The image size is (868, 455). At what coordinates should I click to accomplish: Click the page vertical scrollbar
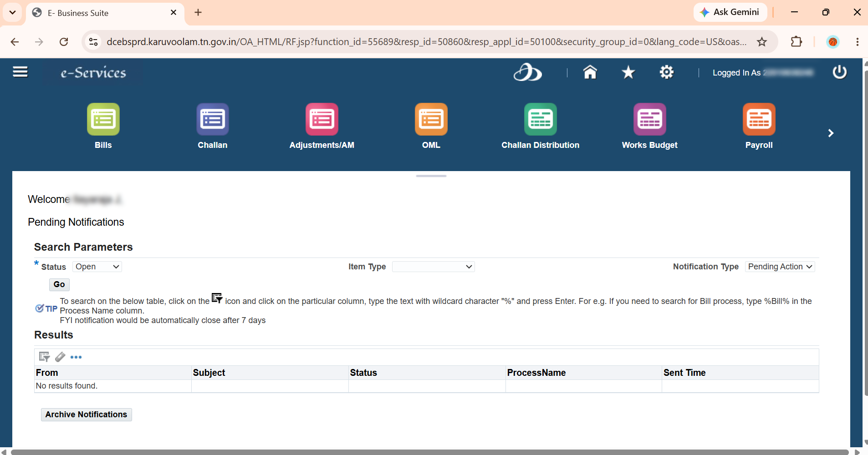(x=866, y=232)
